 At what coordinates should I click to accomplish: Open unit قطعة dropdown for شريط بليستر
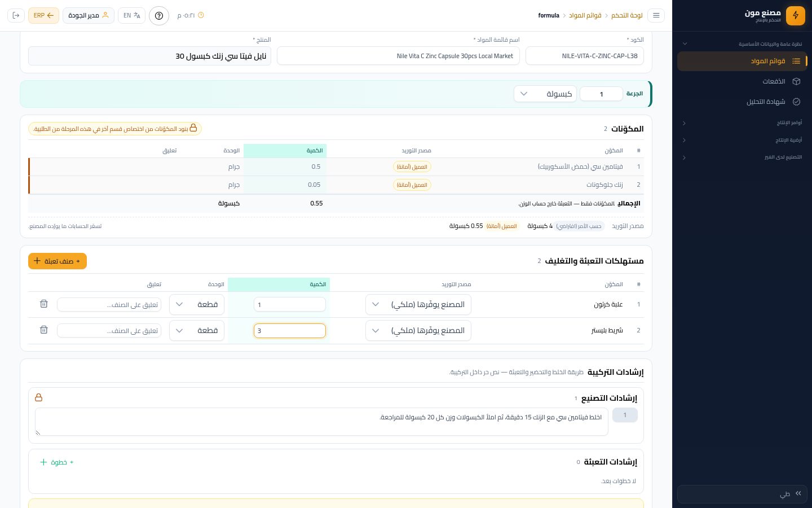tap(197, 330)
